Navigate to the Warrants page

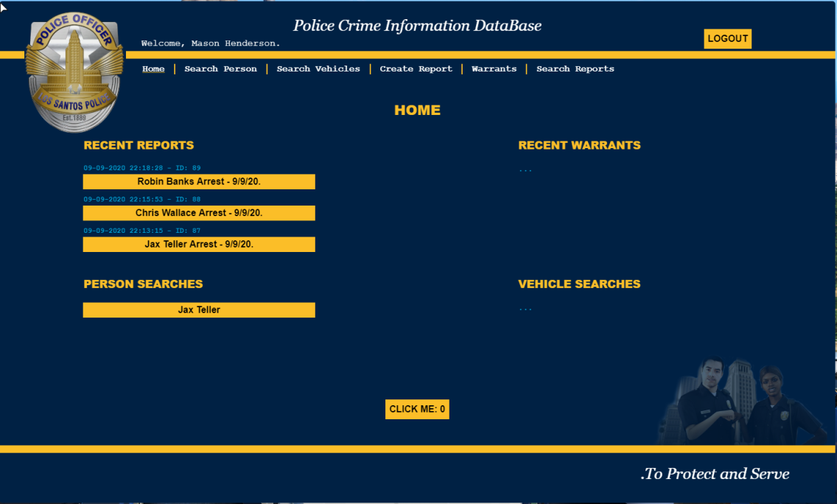point(494,69)
